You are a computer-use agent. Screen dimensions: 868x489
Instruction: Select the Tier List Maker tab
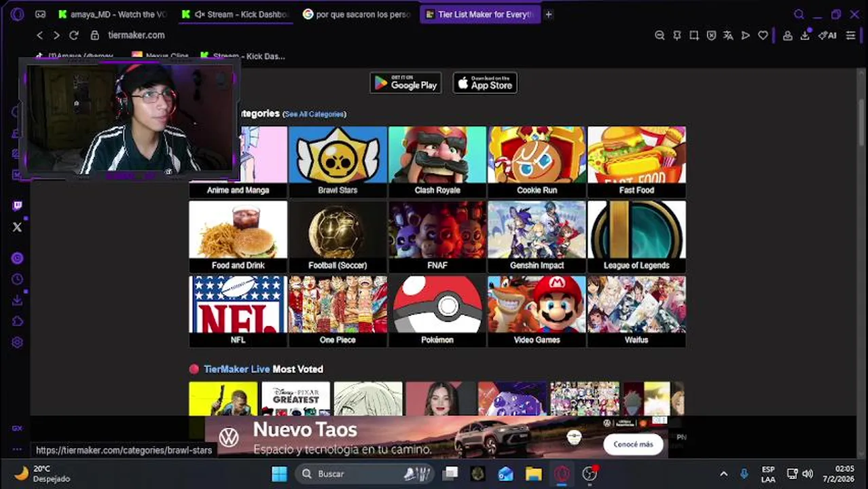[x=480, y=14]
